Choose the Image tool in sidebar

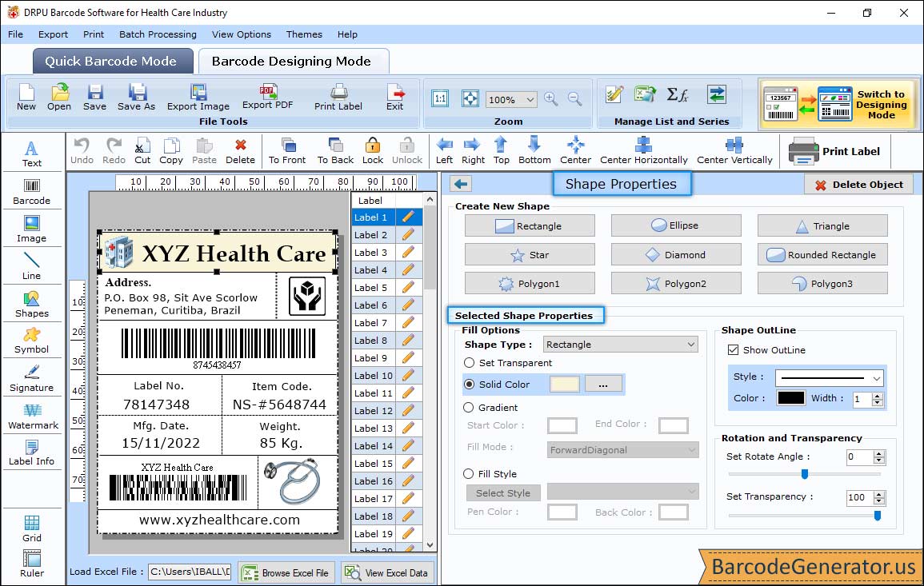(x=32, y=229)
